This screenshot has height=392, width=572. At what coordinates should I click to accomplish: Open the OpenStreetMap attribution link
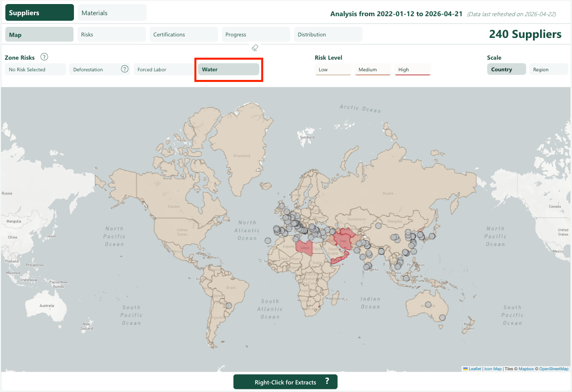coord(554,369)
